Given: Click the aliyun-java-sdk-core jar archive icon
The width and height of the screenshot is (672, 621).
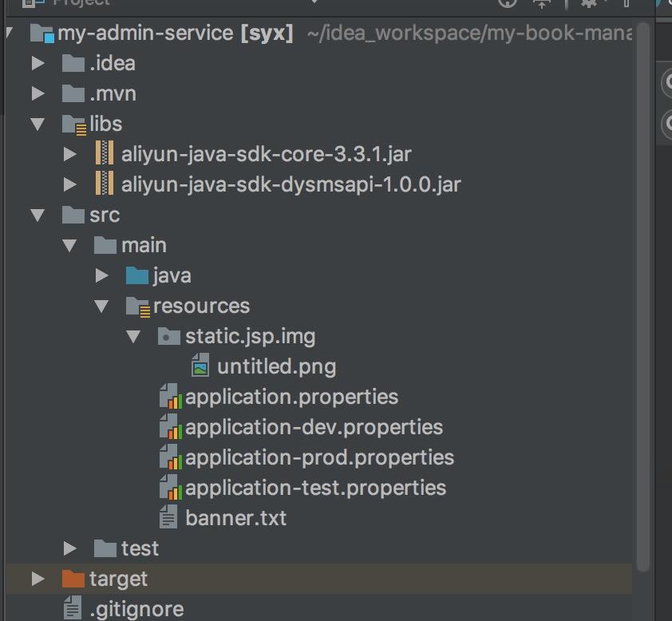Looking at the screenshot, I should click(x=105, y=154).
